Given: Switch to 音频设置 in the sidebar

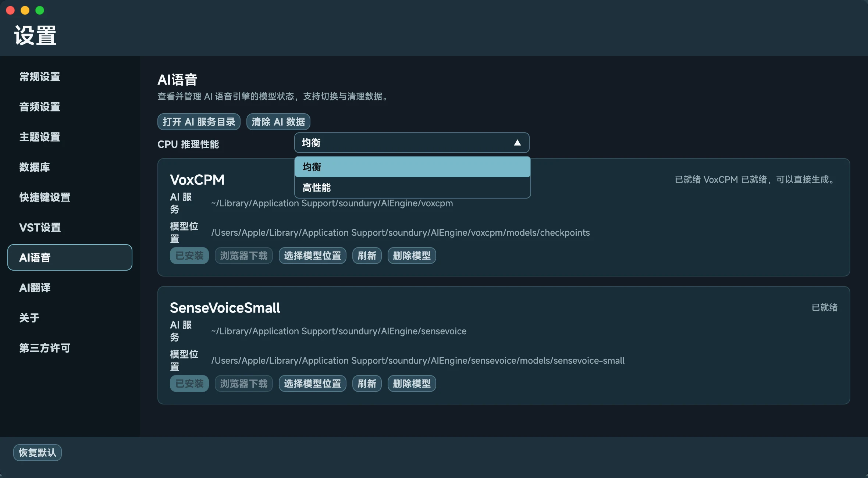Looking at the screenshot, I should [70, 107].
